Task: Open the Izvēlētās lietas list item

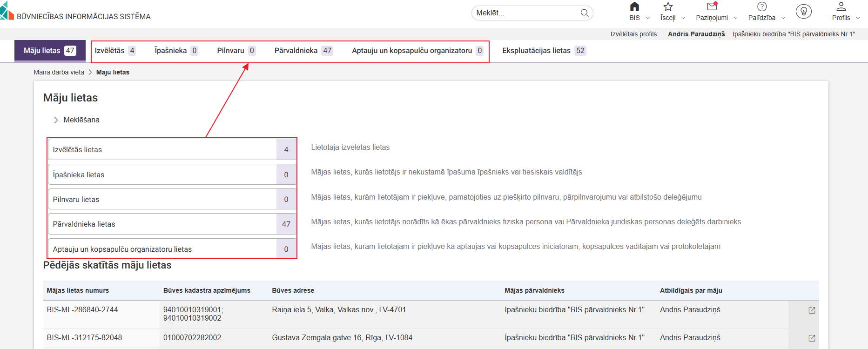Action: click(x=163, y=150)
